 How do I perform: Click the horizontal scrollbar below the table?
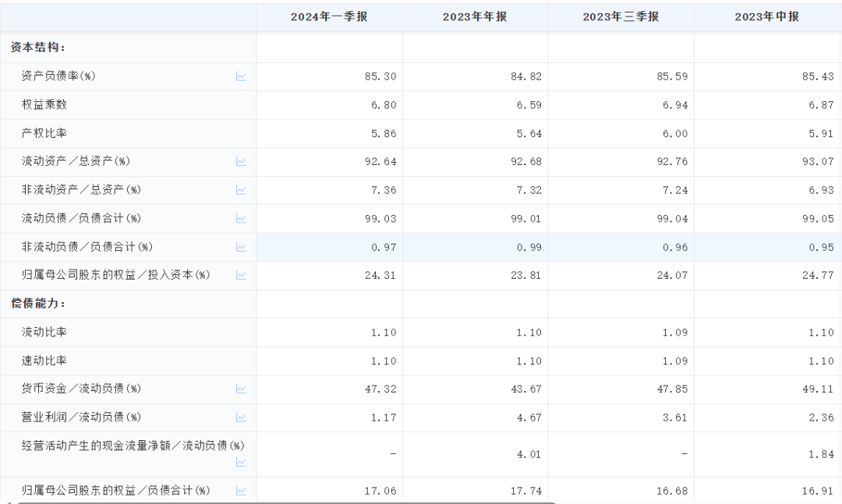[x=281, y=501]
